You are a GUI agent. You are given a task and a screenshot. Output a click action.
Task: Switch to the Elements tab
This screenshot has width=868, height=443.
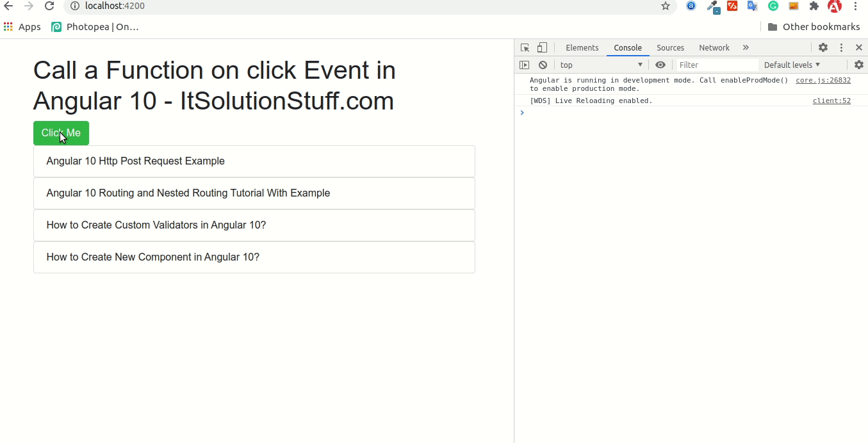tap(582, 48)
